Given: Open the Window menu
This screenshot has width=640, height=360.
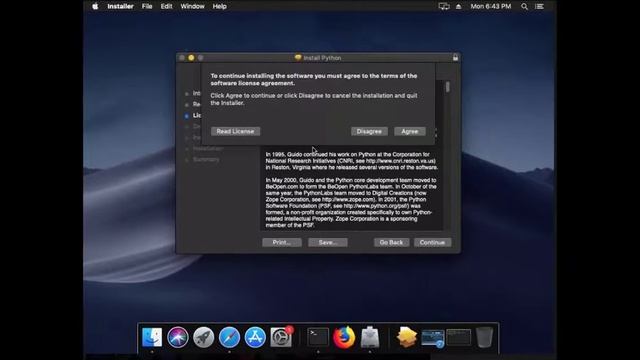Looking at the screenshot, I should [x=192, y=6].
